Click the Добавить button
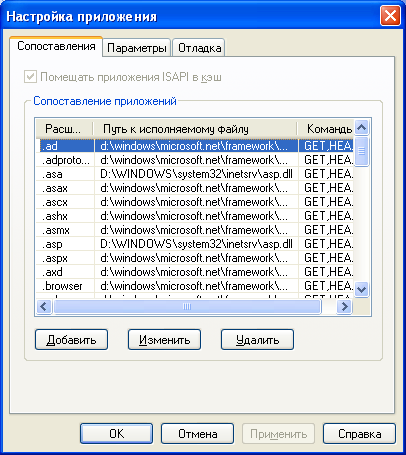Viewport: 406px width, 455px height. [x=71, y=340]
